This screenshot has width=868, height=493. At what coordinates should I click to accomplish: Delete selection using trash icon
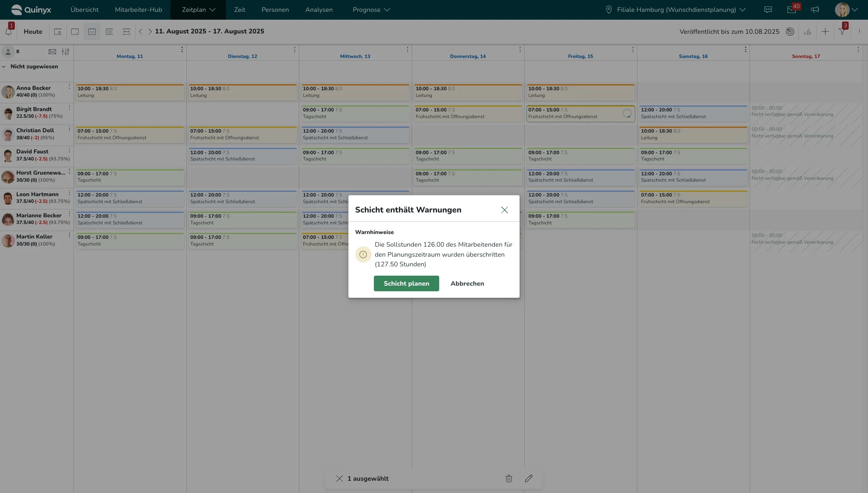tap(509, 479)
